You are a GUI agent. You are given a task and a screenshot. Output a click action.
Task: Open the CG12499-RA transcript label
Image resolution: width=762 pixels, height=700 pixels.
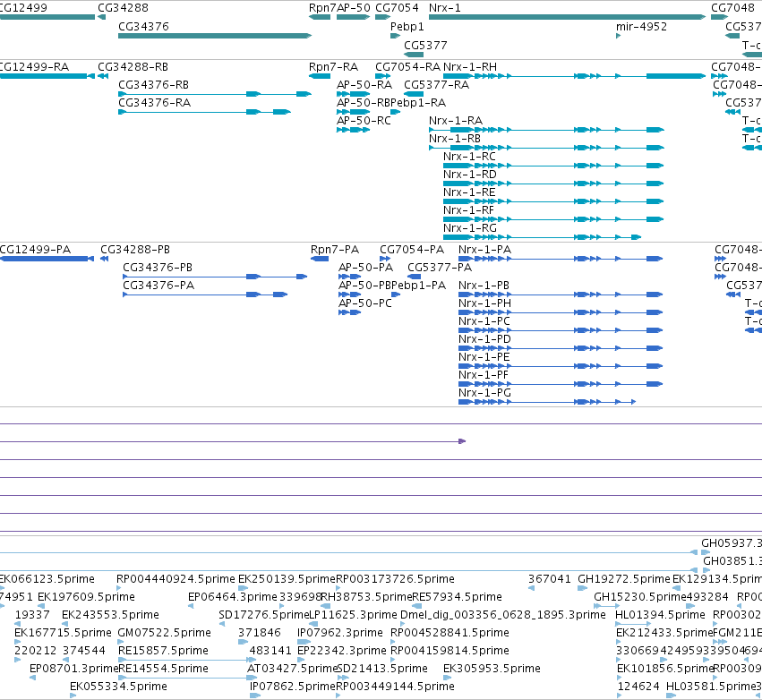(x=34, y=66)
